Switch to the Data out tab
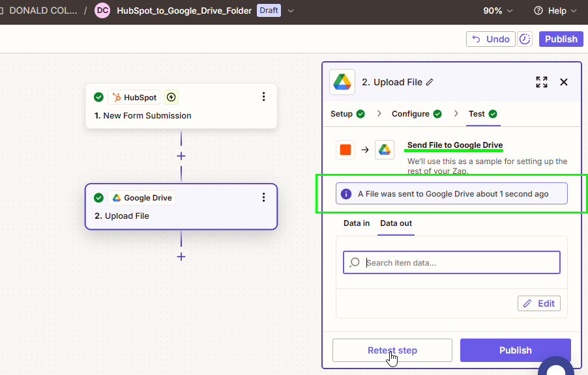The height and width of the screenshot is (375, 588). click(x=396, y=223)
